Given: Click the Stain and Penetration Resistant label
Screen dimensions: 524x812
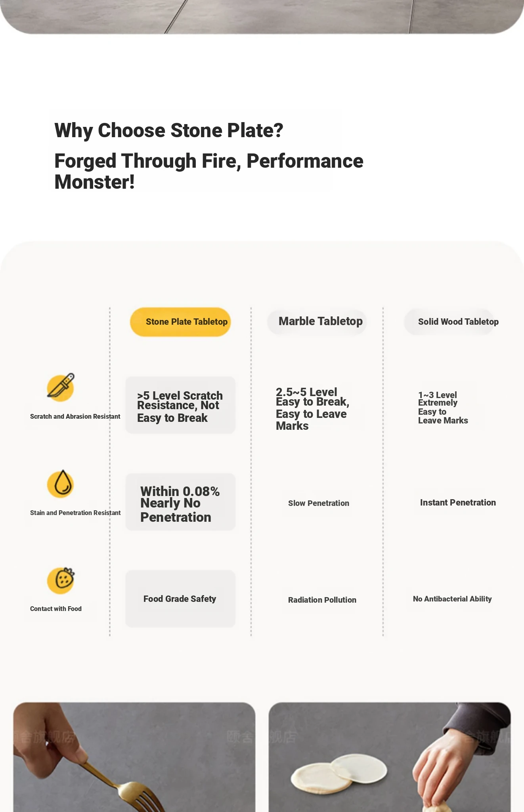Looking at the screenshot, I should [x=75, y=513].
